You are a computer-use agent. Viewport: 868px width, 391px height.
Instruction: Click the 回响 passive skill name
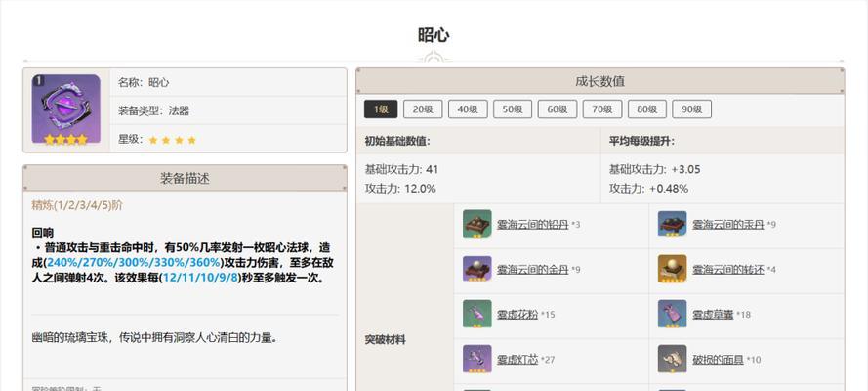pyautogui.click(x=43, y=233)
